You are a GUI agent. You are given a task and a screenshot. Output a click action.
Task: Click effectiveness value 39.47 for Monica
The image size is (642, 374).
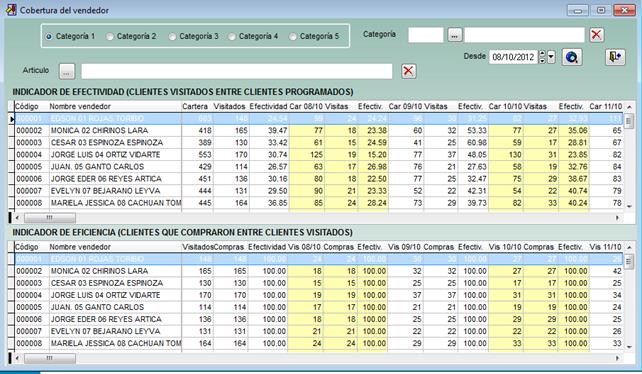point(278,131)
